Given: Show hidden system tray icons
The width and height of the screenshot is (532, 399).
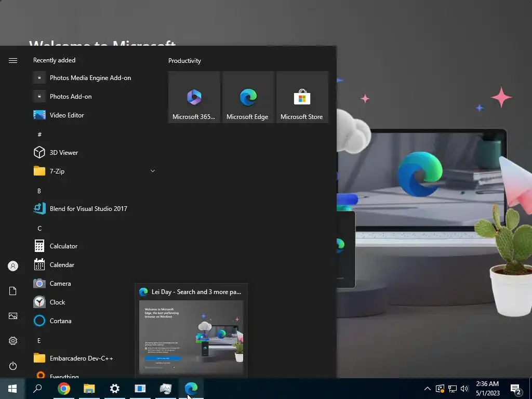Looking at the screenshot, I should [x=428, y=389].
